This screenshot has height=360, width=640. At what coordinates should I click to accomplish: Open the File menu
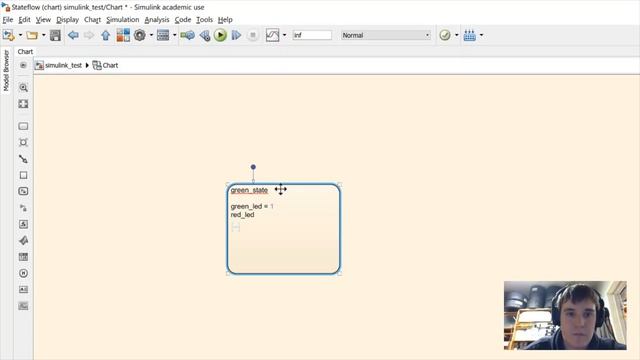(8, 20)
